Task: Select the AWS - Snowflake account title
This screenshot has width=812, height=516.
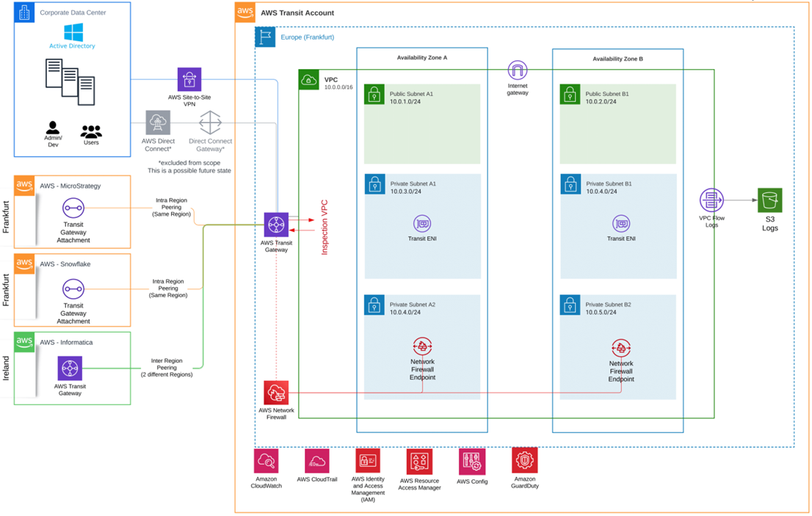Action: click(65, 264)
